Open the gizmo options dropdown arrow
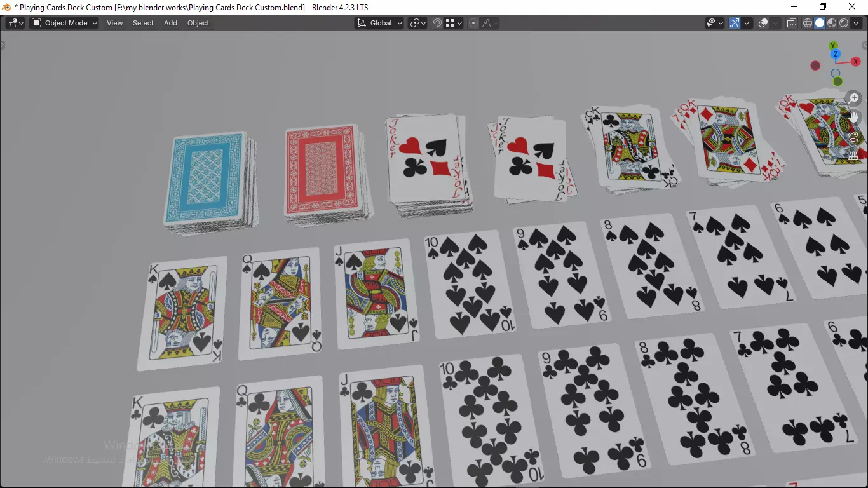 coord(747,23)
